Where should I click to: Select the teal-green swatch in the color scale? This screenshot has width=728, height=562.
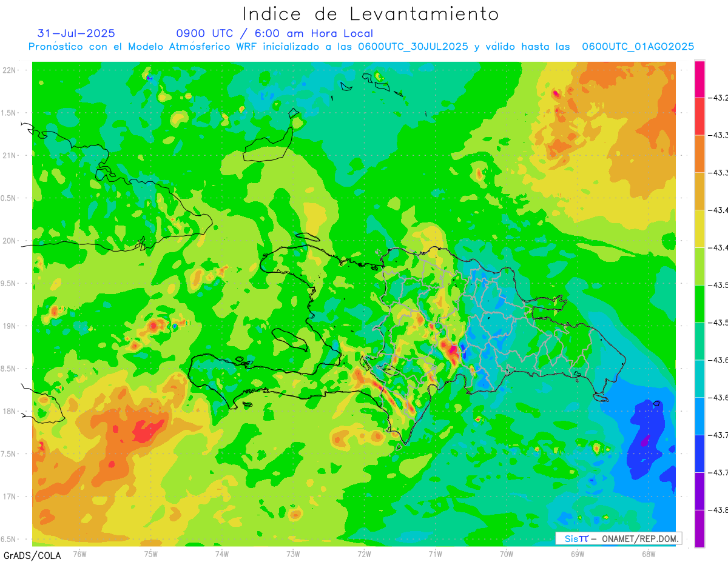[x=699, y=341]
